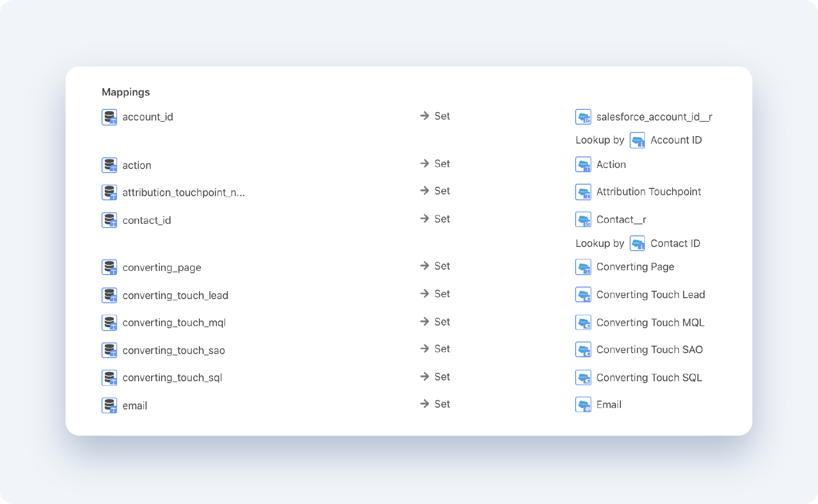Viewport: 818px width, 504px height.
Task: Click the Salesforce icon beside salesforce_account_id__r
Action: (x=583, y=117)
